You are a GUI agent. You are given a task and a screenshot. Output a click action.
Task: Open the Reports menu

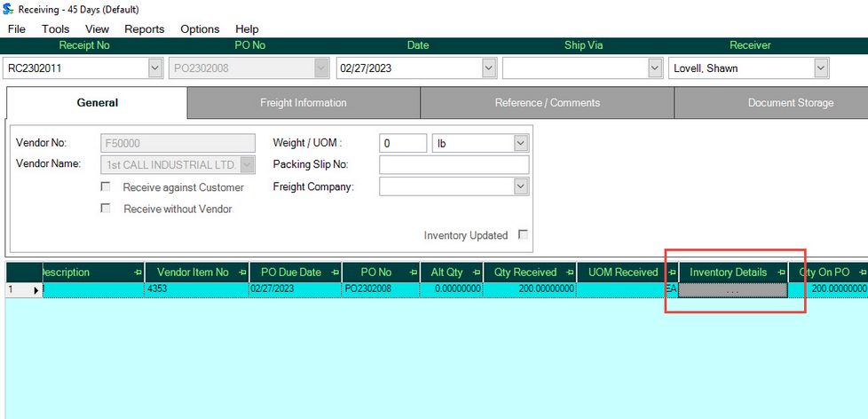tap(144, 29)
